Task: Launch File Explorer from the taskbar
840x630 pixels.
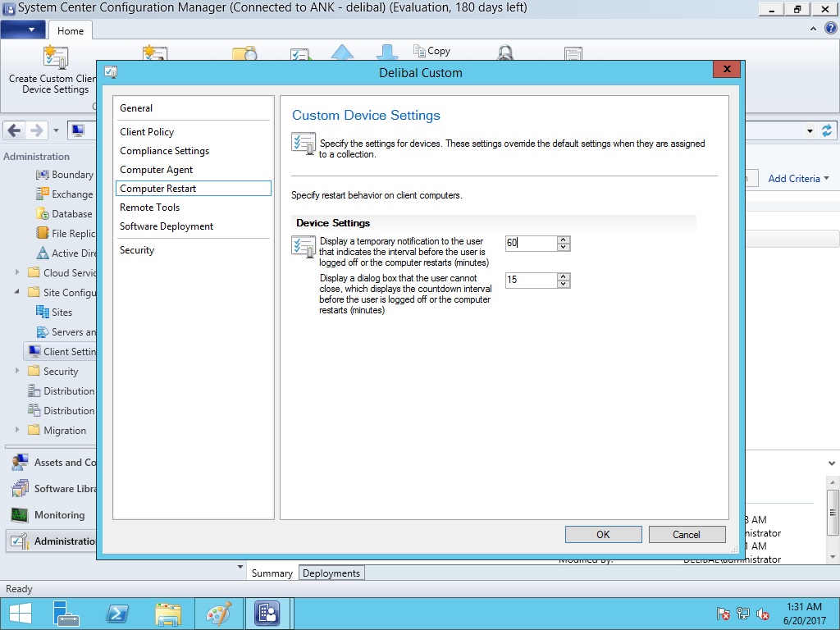Action: click(x=167, y=614)
